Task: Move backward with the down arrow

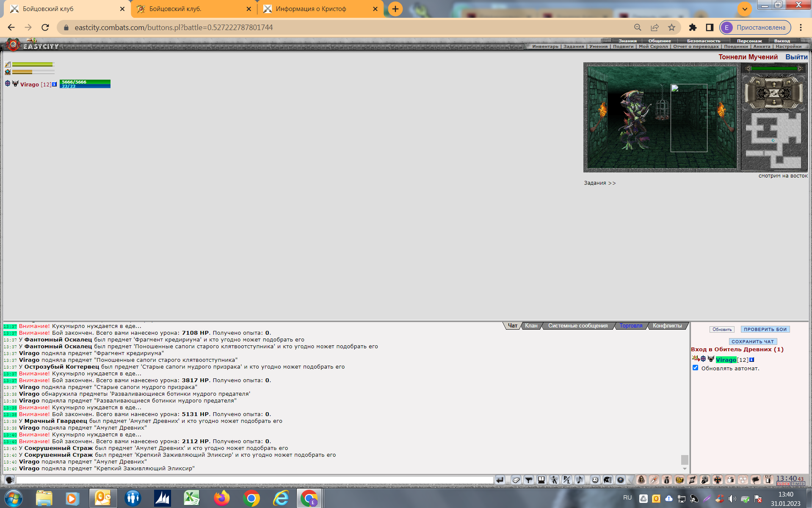Action: [774, 102]
